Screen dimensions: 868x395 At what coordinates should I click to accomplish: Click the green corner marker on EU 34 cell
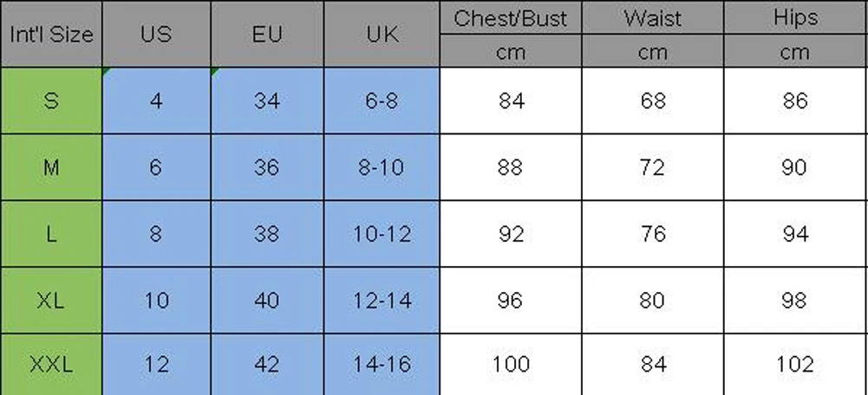coord(214,71)
